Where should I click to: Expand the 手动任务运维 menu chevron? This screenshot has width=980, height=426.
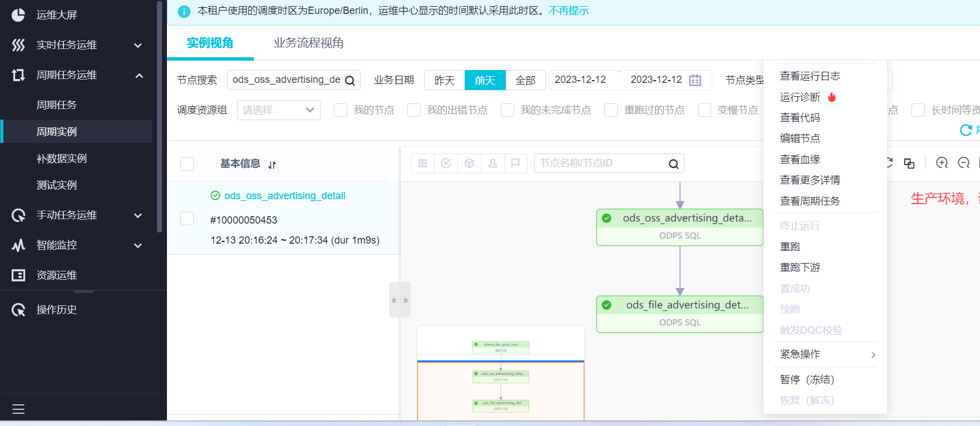click(138, 216)
